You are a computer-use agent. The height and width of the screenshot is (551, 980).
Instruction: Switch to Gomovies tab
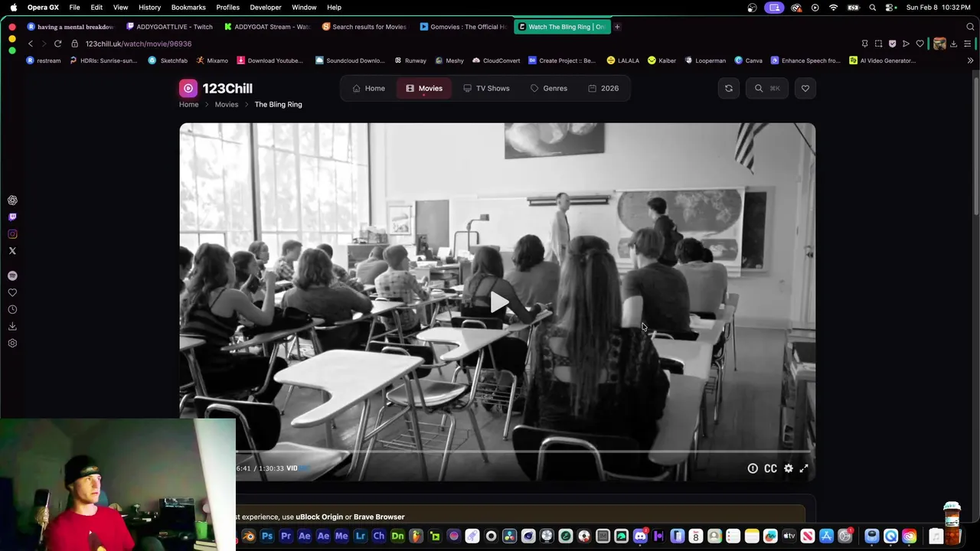464,27
